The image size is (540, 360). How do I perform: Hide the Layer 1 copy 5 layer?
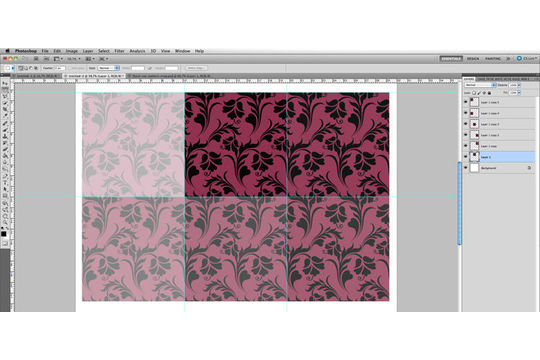coord(466,102)
